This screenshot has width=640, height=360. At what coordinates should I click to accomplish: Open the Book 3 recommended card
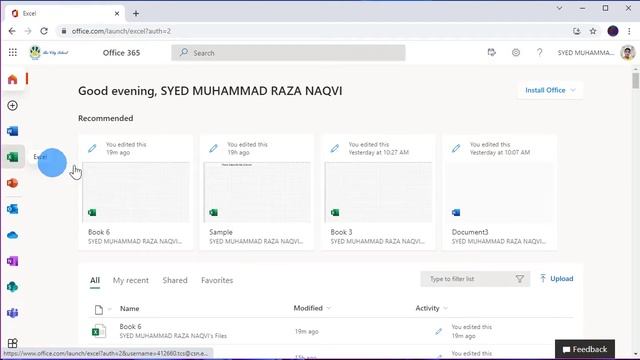(378, 192)
